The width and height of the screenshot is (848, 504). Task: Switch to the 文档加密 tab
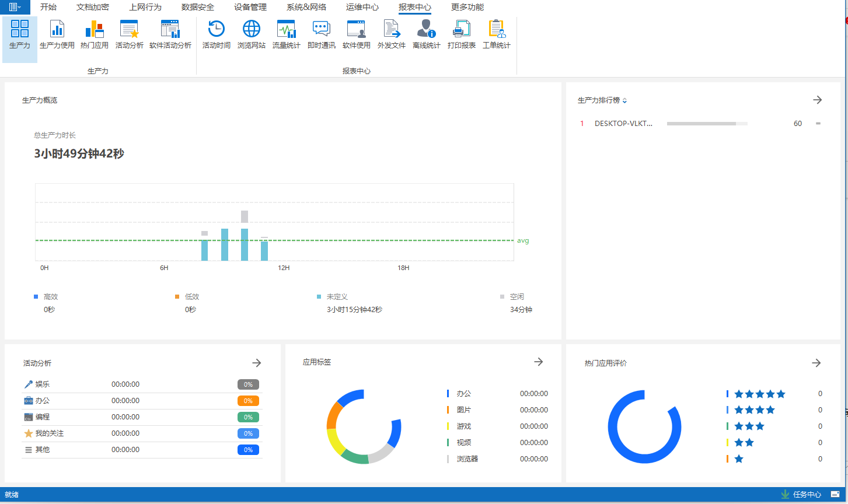click(92, 7)
